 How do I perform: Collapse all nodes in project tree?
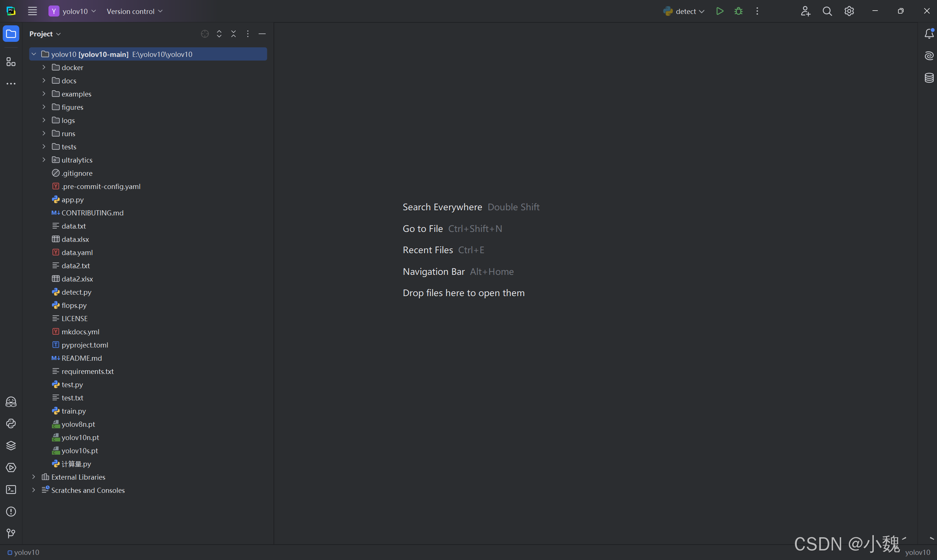233,34
